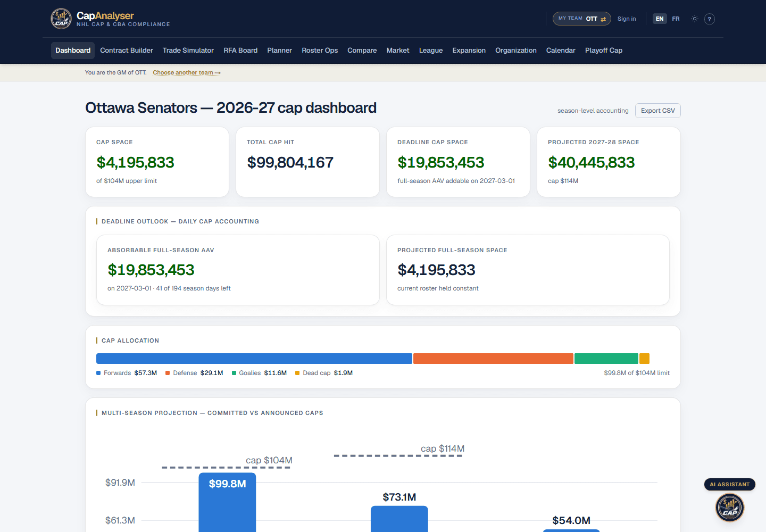Click the 'cap $104M' chart label

pyautogui.click(x=269, y=460)
